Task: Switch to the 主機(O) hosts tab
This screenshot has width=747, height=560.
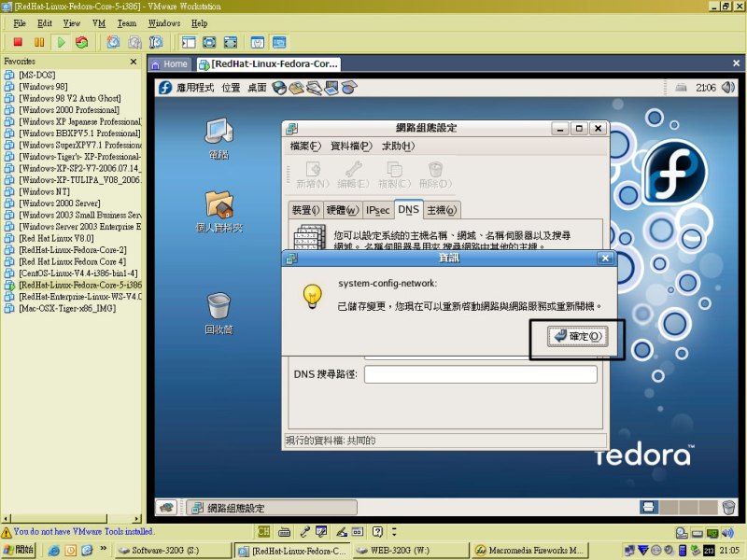Action: point(442,210)
